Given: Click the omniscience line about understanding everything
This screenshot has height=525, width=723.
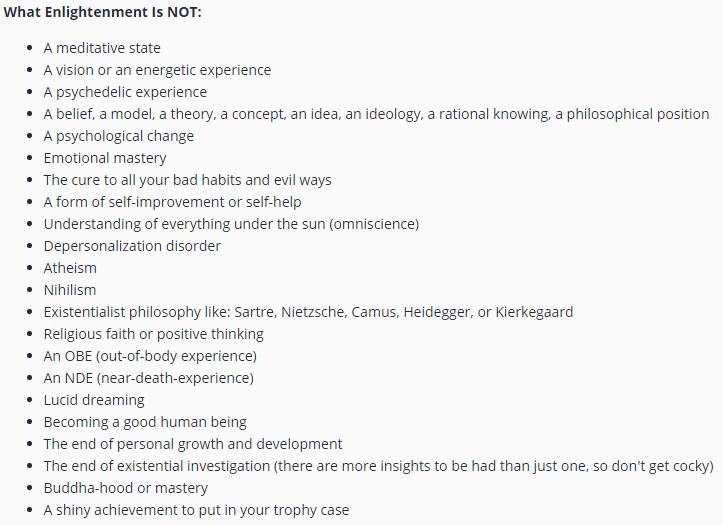Looking at the screenshot, I should (x=231, y=224).
